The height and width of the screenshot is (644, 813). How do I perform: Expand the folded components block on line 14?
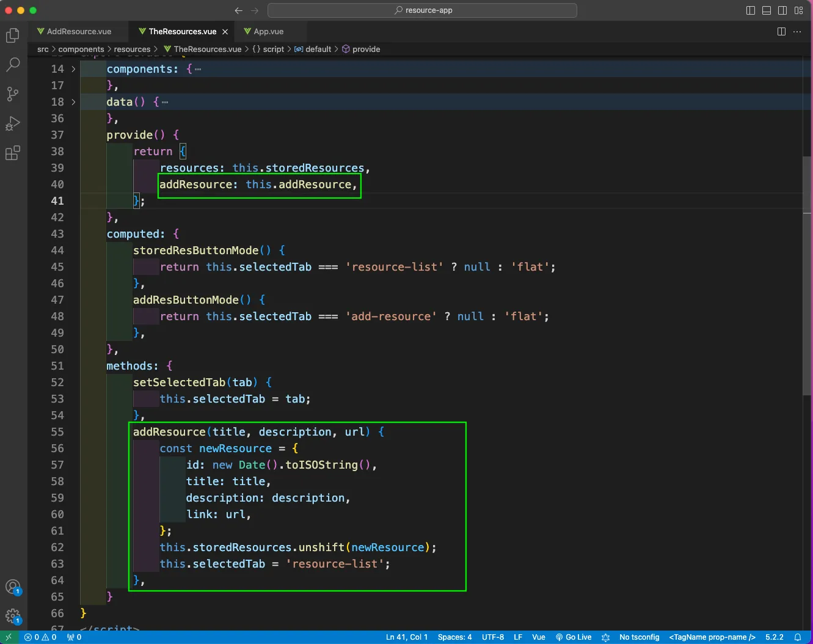coord(73,69)
